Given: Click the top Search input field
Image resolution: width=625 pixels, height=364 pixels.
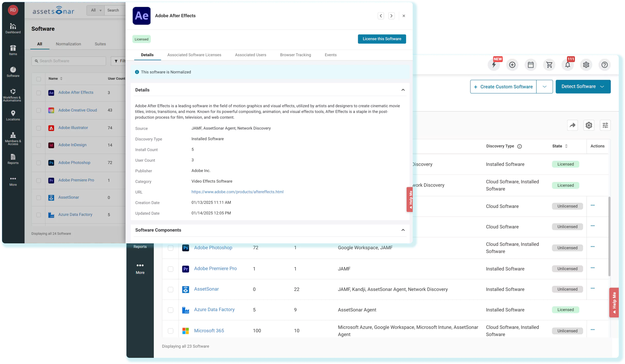Looking at the screenshot, I should pos(115,10).
